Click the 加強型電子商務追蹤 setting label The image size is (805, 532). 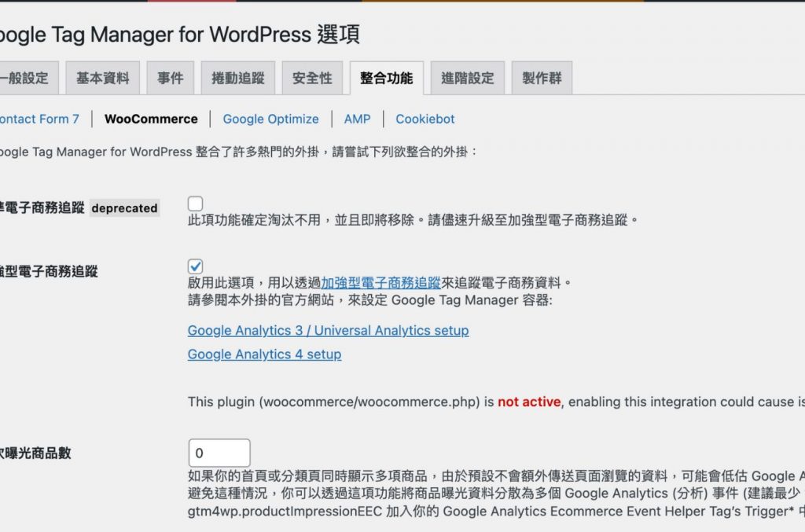coord(49,271)
